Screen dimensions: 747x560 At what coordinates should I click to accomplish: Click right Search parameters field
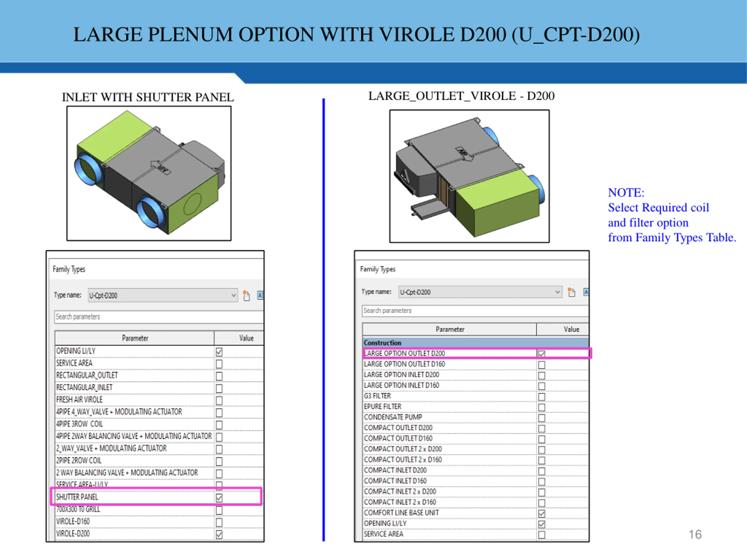(474, 311)
